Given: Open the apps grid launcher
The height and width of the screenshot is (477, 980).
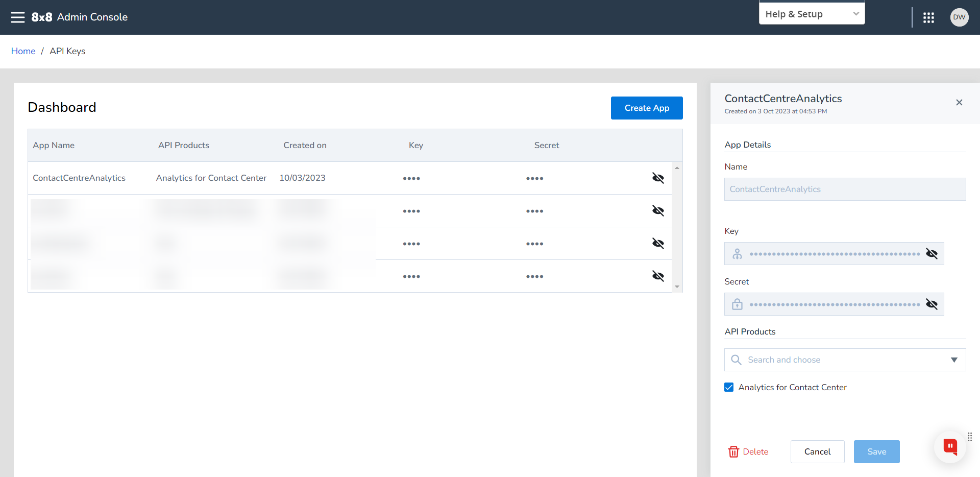Looking at the screenshot, I should [928, 18].
